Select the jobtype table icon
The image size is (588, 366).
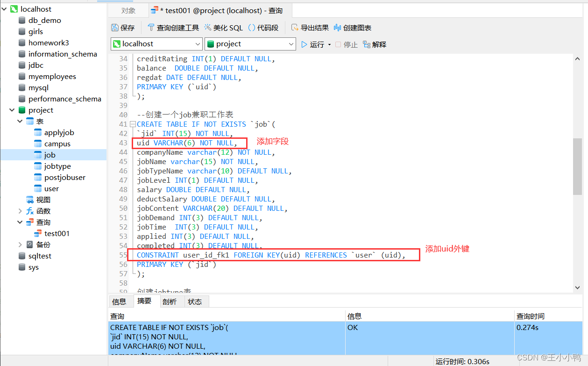(38, 166)
